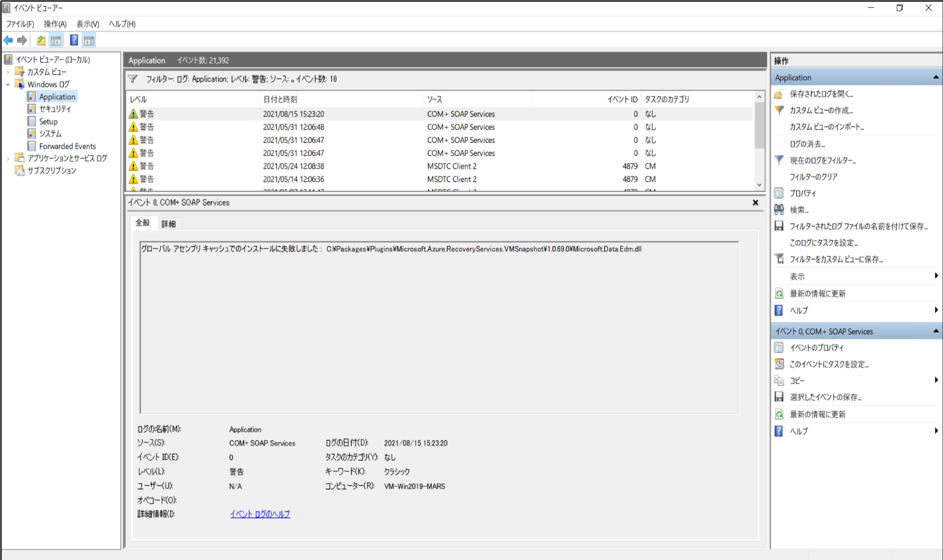Click the blue Help toolbar icon
The width and height of the screenshot is (943, 560).
(74, 40)
